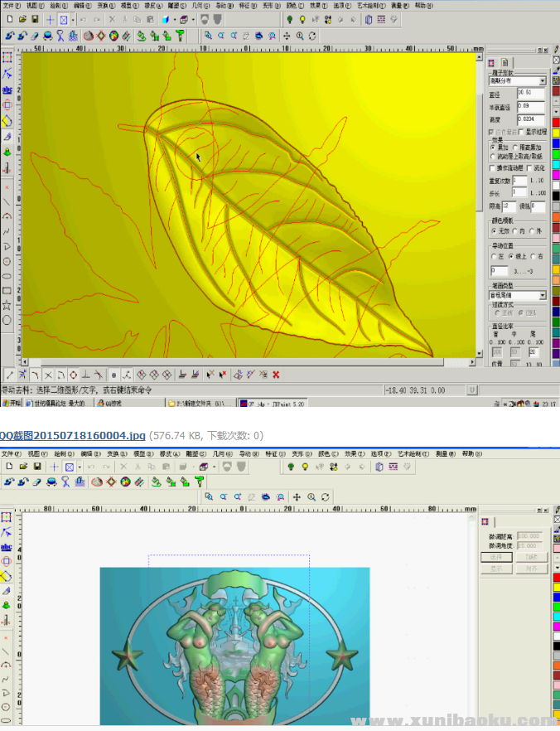
Task: Select the text tool in left toolbox
Action: [x=7, y=89]
